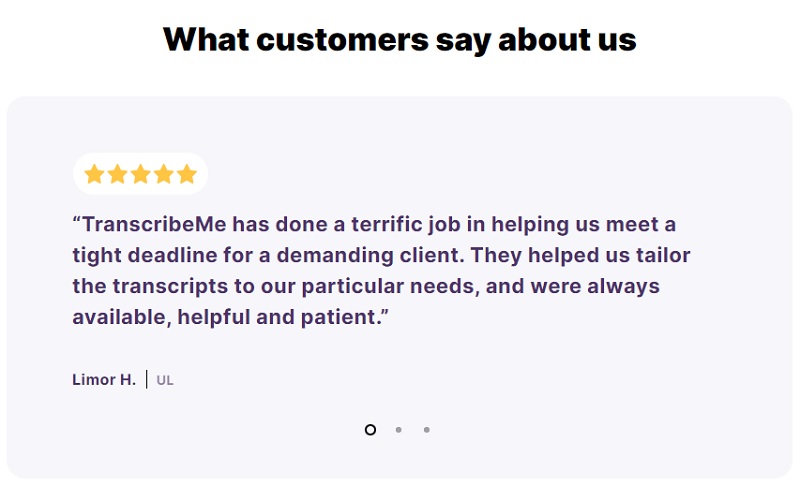Click the "What customers say about us" heading
The width and height of the screenshot is (800, 486).
pos(400,39)
